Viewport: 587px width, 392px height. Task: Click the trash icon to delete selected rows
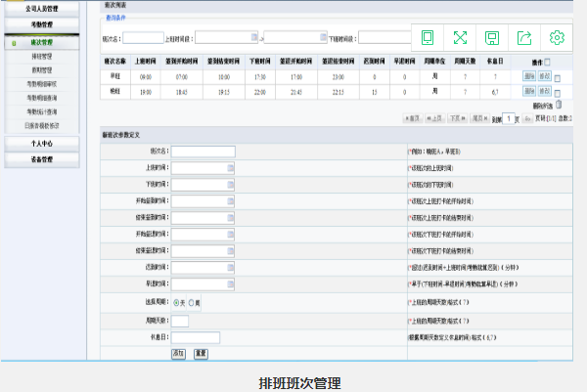tap(560, 104)
